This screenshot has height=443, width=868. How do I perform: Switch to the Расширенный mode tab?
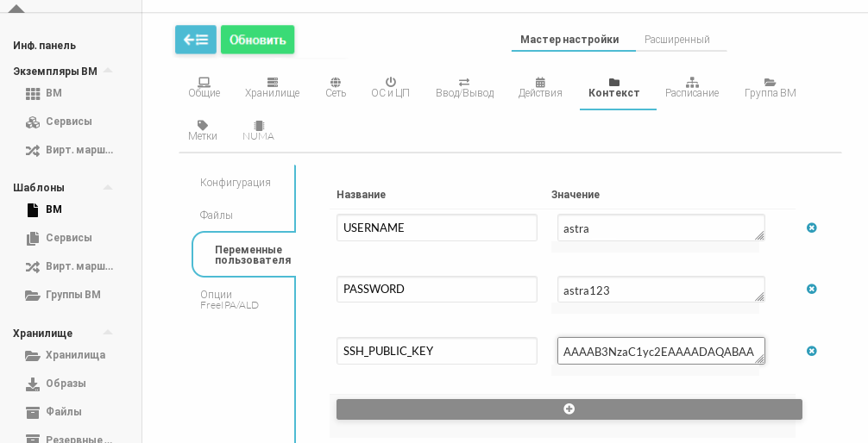coord(676,40)
